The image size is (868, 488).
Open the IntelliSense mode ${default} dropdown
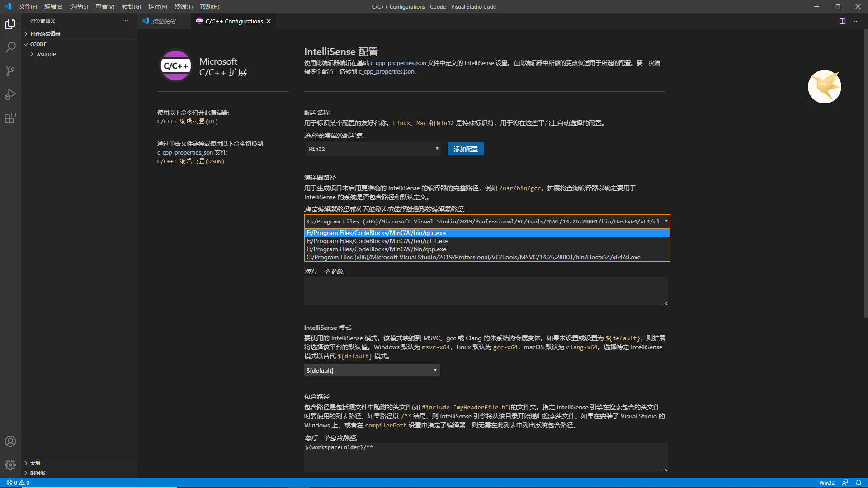click(x=372, y=371)
